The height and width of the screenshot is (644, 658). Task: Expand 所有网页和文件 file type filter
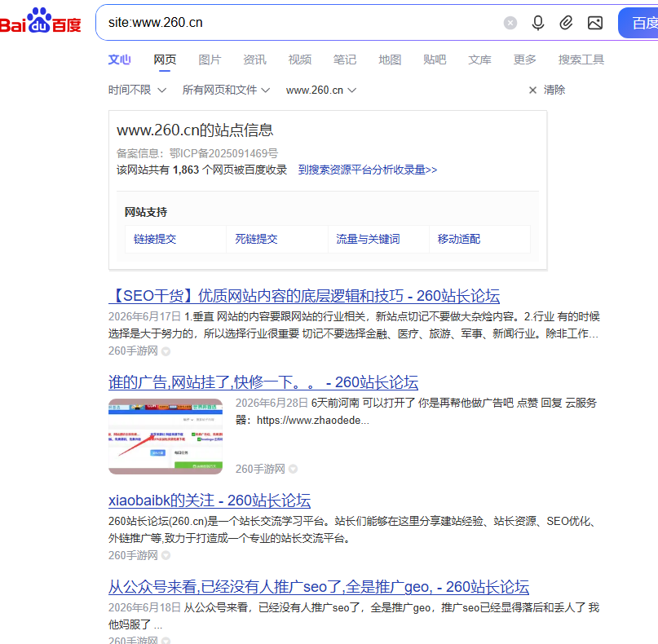point(226,90)
